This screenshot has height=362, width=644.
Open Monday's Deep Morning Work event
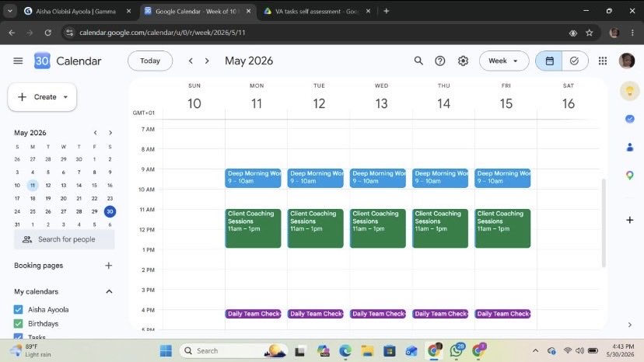253,178
